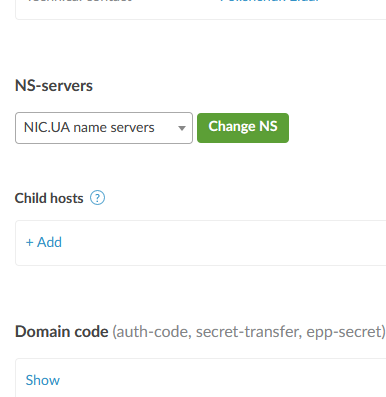386x397 pixels.
Task: Click the cut-off blue technical contact link
Action: pos(269,1)
